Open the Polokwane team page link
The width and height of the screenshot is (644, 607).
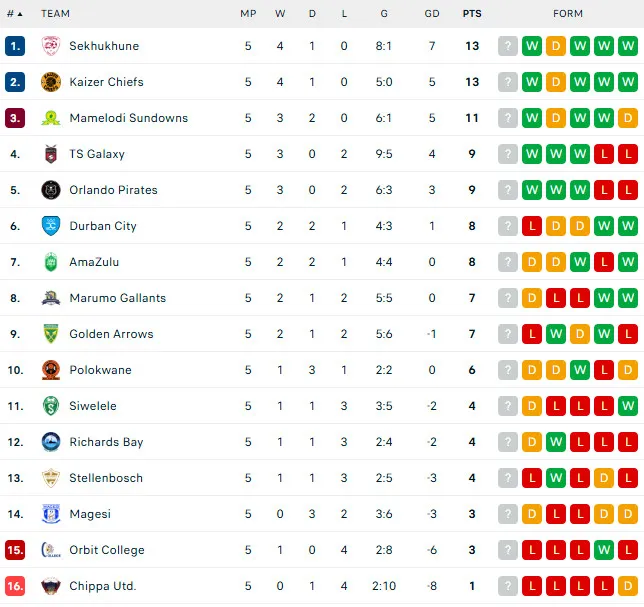pyautogui.click(x=100, y=370)
